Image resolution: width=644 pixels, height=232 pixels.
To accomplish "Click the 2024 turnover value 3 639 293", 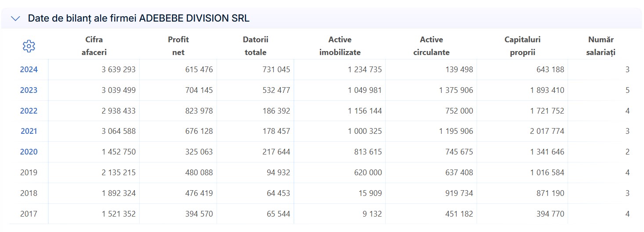I will click(119, 70).
